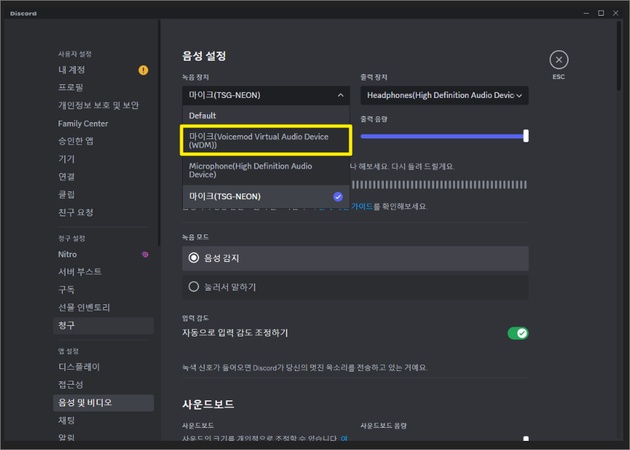
Task: Open 내 계정 settings
Action: click(x=72, y=70)
